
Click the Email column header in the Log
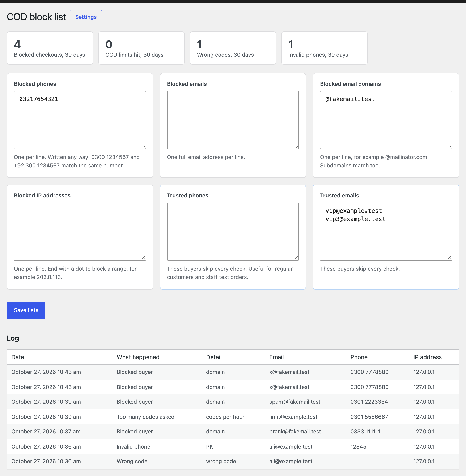[276, 357]
